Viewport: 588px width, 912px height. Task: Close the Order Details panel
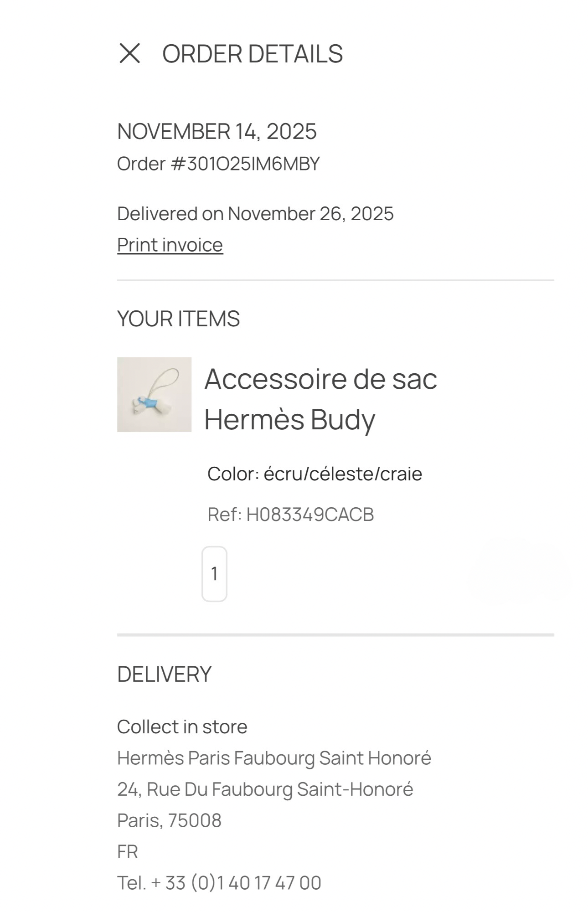click(x=129, y=53)
